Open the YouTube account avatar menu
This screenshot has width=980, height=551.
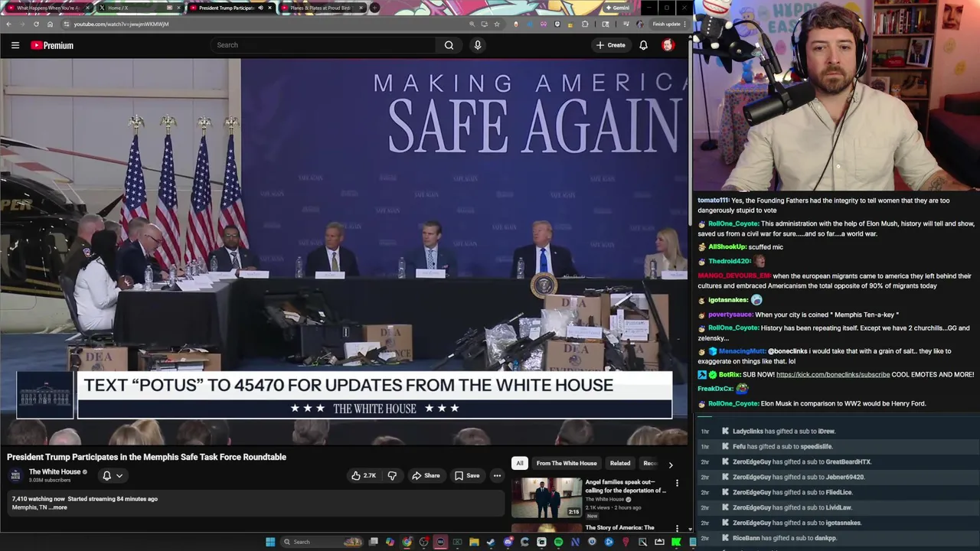(x=668, y=45)
